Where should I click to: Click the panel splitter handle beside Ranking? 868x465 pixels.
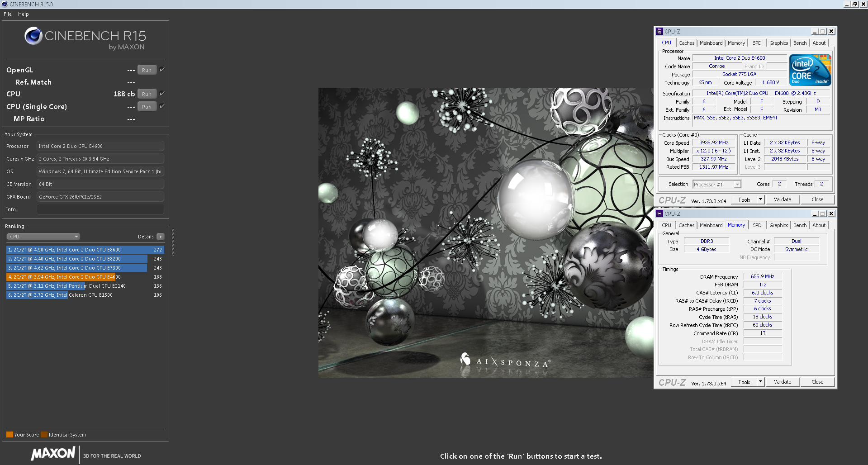pyautogui.click(x=173, y=242)
